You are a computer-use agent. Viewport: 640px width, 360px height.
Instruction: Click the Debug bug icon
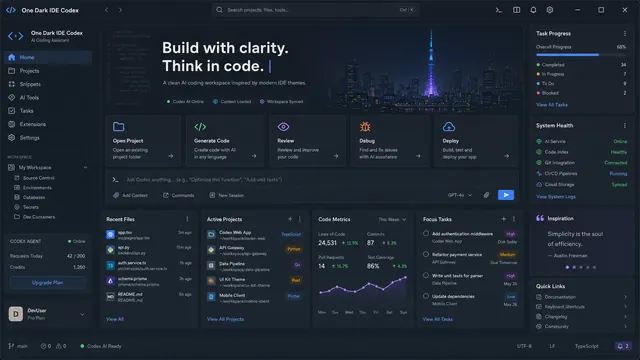click(365, 127)
